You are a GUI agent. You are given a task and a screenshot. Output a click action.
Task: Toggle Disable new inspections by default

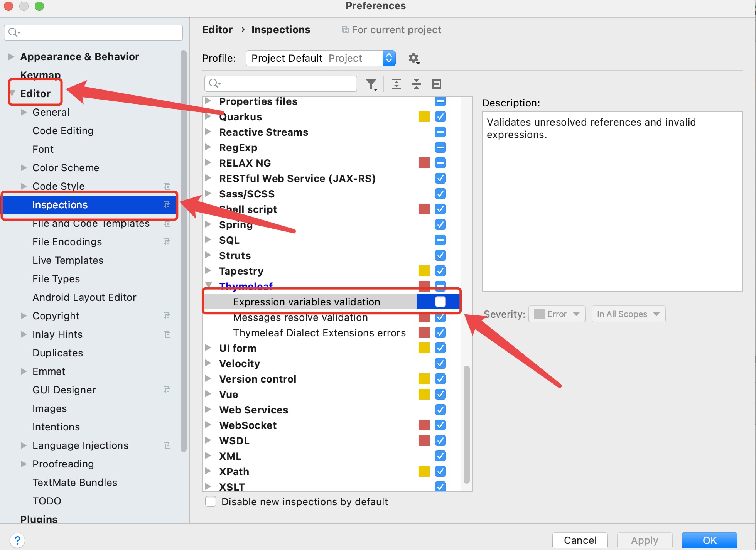211,501
